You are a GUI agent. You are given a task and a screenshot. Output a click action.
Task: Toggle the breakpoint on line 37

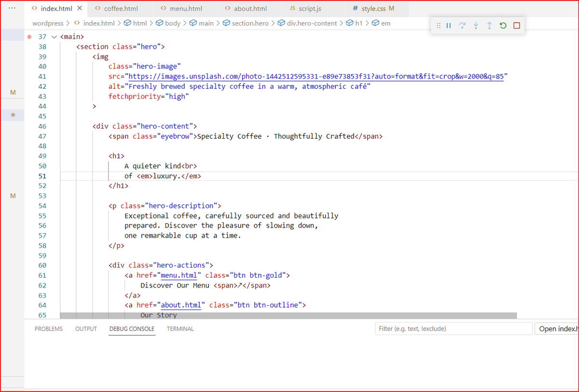pyautogui.click(x=30, y=37)
